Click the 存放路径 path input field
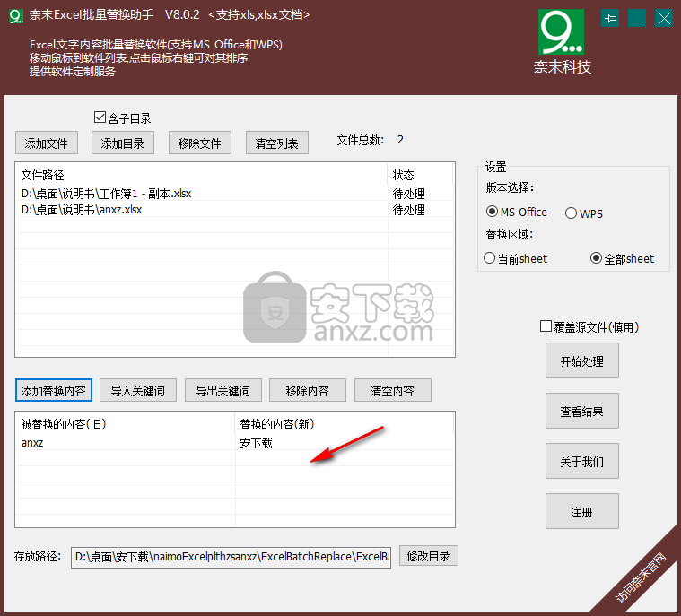Image resolution: width=681 pixels, height=616 pixels. [x=231, y=558]
